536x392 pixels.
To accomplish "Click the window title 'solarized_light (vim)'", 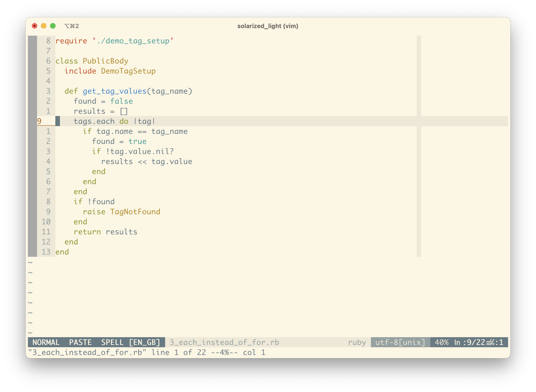I will click(268, 26).
